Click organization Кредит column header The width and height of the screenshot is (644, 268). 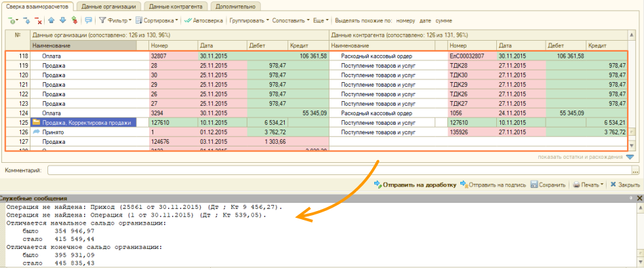coord(308,45)
